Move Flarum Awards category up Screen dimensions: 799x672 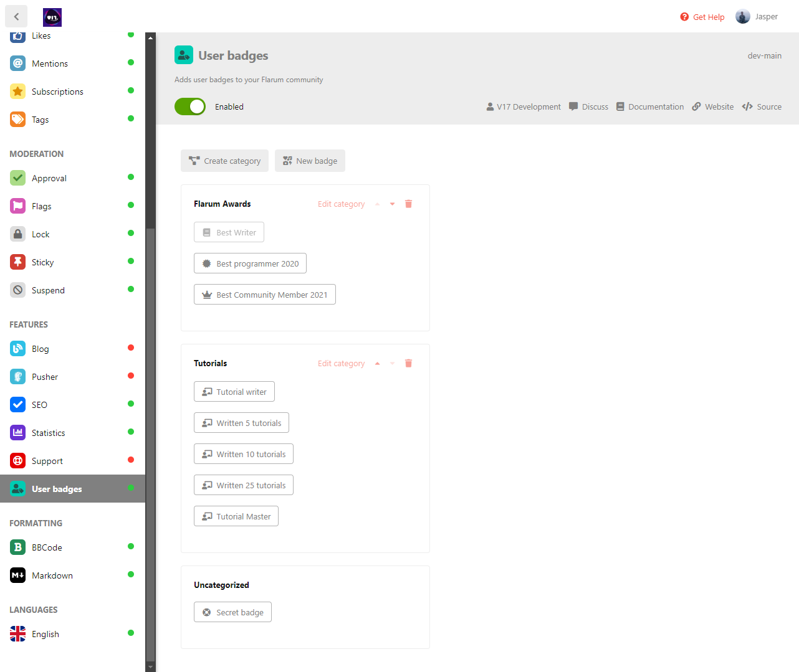pos(377,204)
